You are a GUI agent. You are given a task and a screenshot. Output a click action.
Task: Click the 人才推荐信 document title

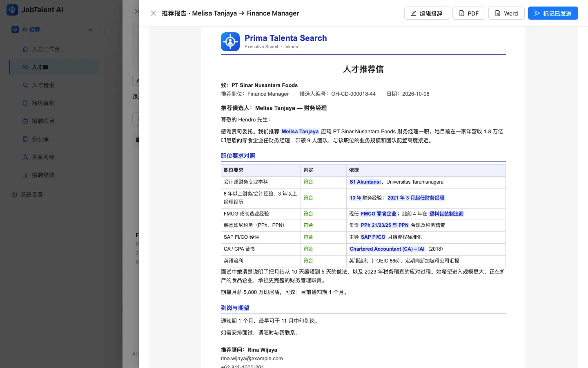point(363,69)
